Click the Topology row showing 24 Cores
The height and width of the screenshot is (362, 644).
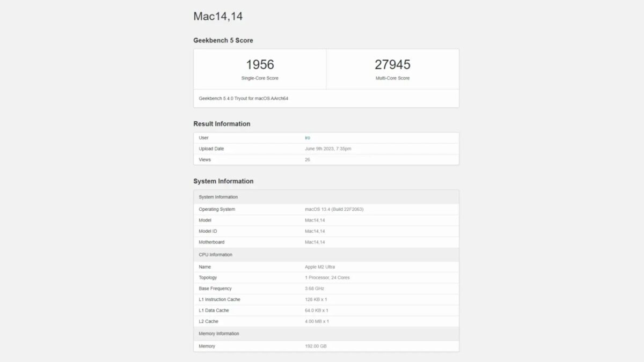(326, 278)
